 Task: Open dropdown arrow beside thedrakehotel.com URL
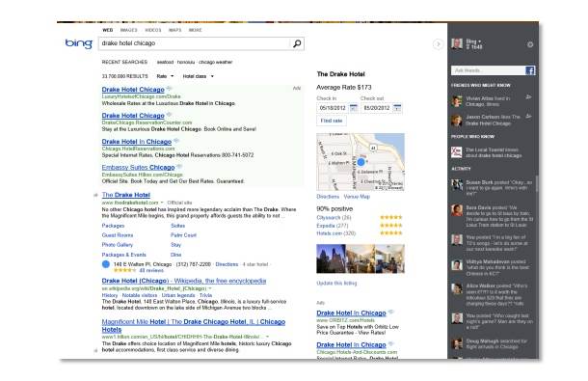(162, 203)
